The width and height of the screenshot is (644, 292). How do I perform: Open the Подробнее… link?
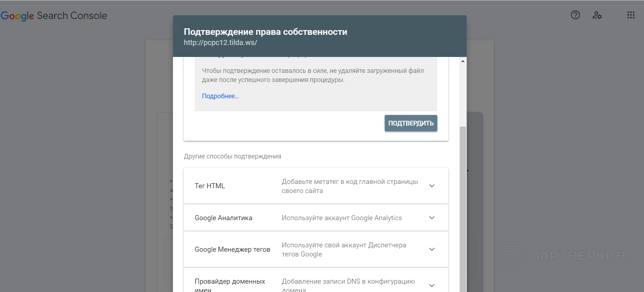click(220, 96)
